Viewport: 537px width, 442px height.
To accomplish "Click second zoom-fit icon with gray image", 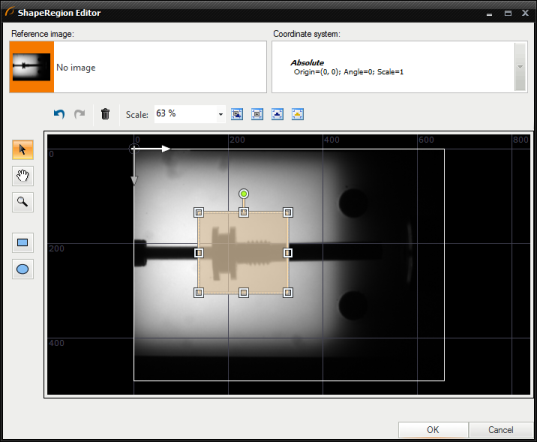I will coord(257,114).
